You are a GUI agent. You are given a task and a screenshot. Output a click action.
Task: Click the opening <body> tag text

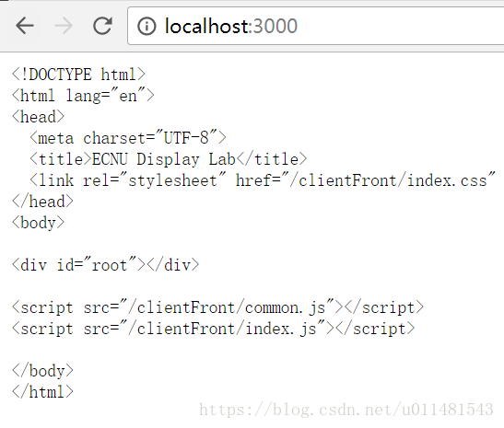click(39, 223)
